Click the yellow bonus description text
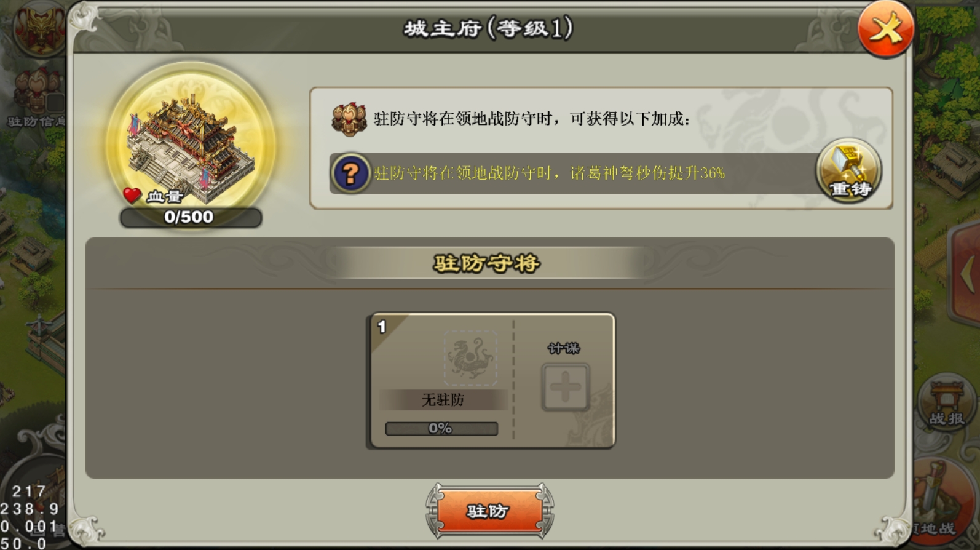Viewport: 980px width, 550px height. tap(549, 173)
